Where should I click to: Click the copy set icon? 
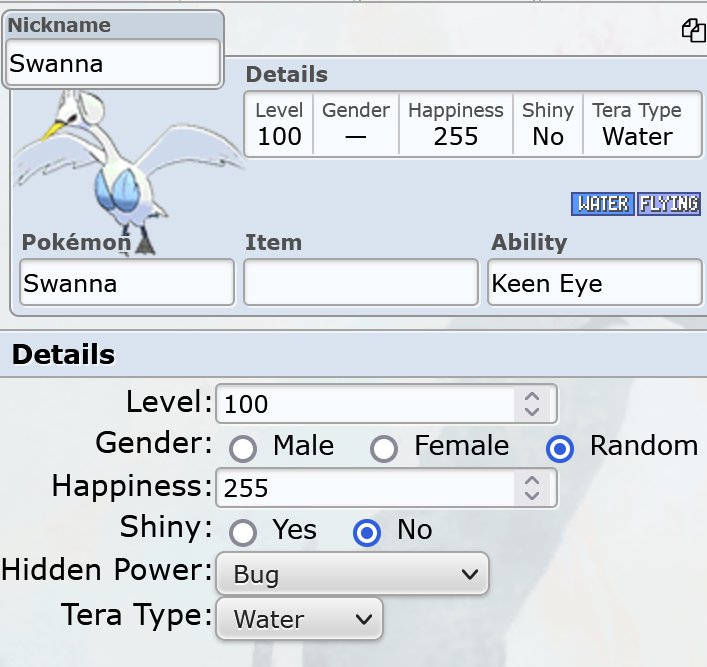[694, 31]
